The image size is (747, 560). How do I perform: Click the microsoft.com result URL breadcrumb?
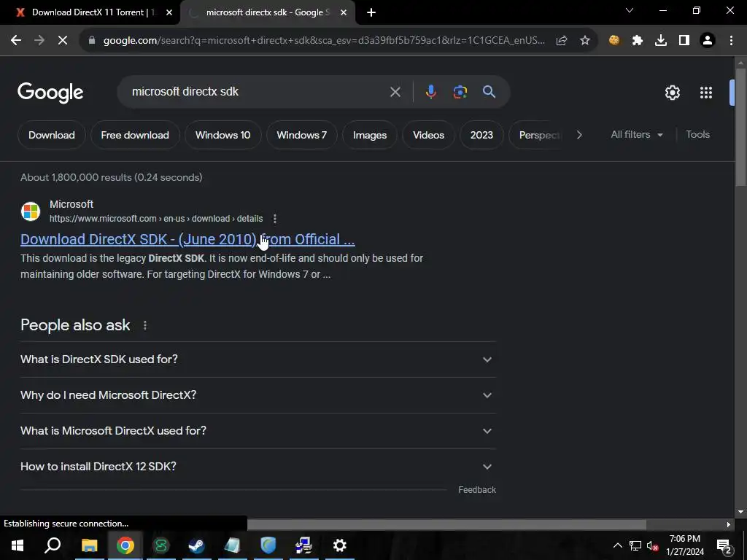(x=156, y=219)
